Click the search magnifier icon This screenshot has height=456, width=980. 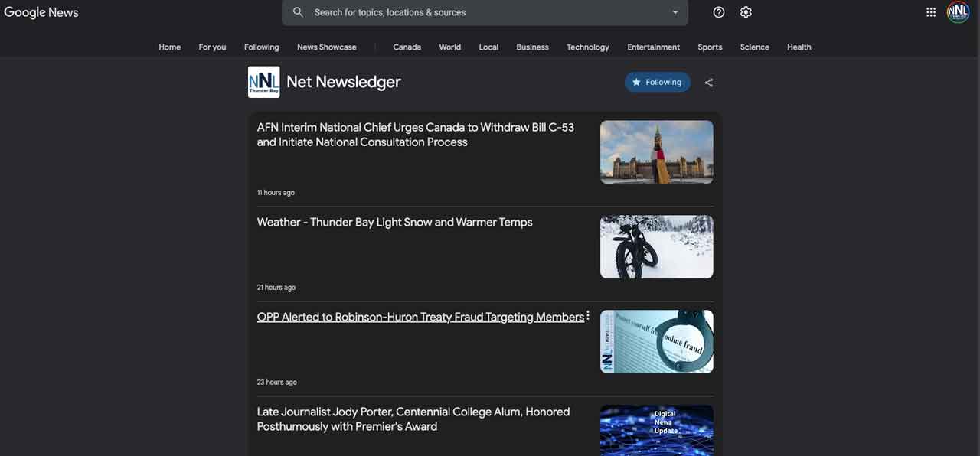tap(299, 12)
